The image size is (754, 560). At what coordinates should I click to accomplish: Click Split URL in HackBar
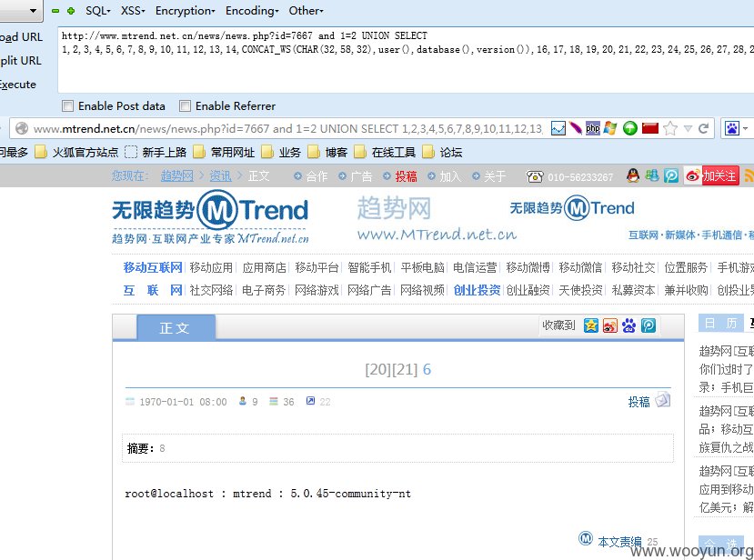tap(21, 61)
